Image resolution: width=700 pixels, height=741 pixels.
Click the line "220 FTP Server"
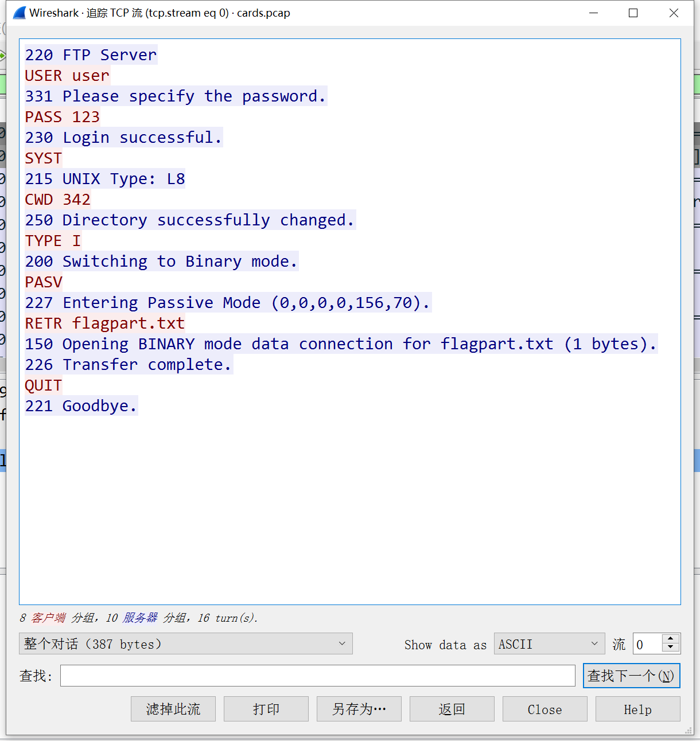(x=91, y=55)
